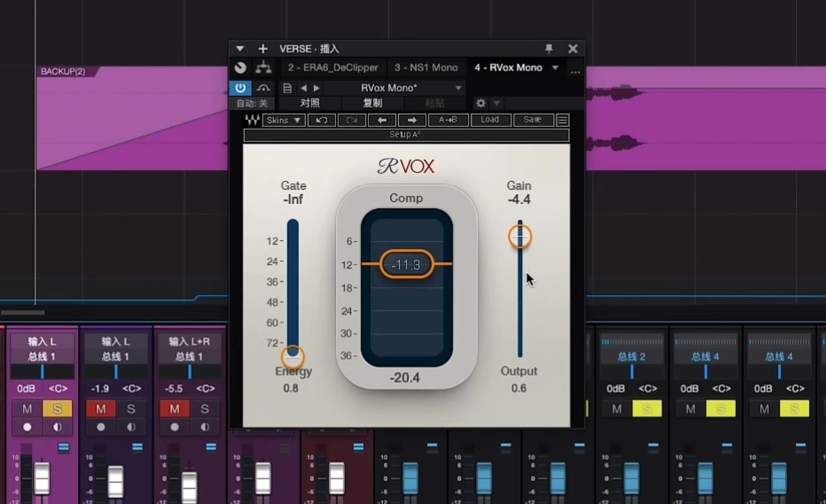Open the gear settings icon in plugin header
The height and width of the screenshot is (504, 826).
click(x=481, y=103)
